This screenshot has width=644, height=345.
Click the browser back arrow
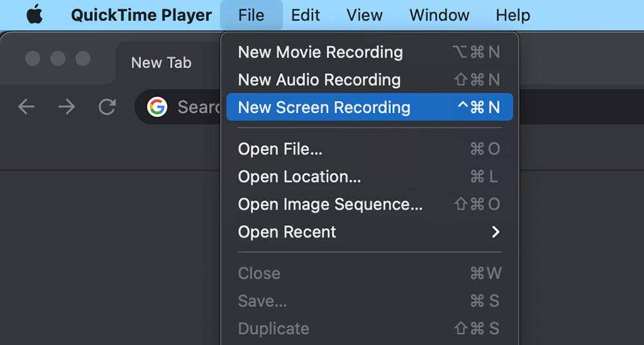pos(26,107)
